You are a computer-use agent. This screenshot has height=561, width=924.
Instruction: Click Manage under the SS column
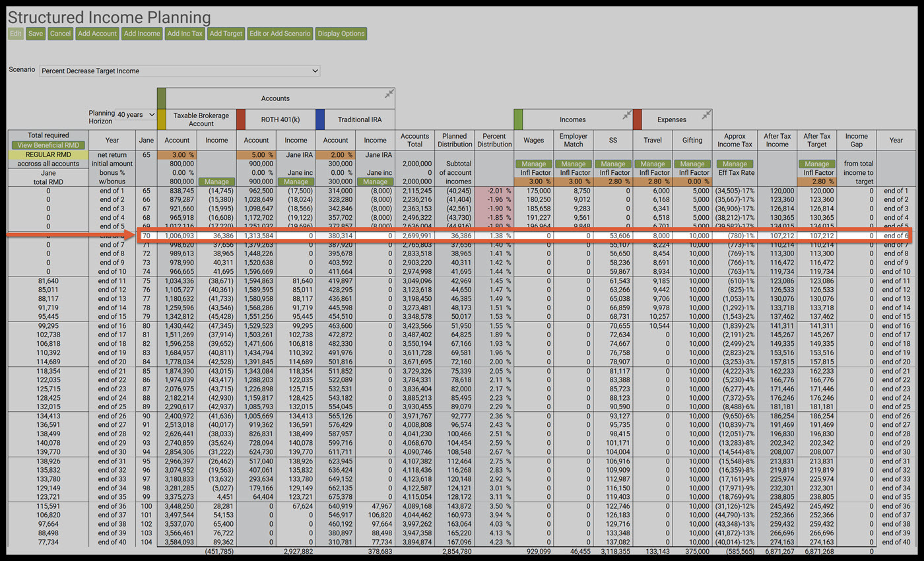click(x=612, y=164)
